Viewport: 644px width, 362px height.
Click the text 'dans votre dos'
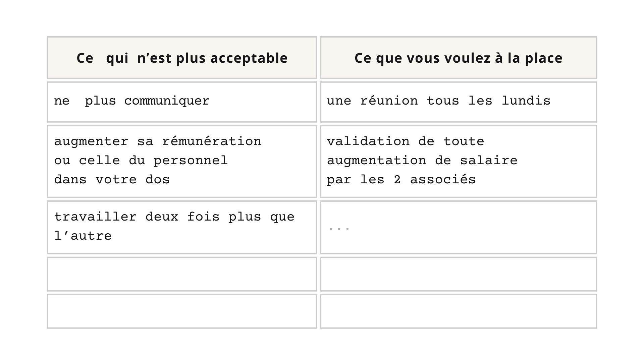(112, 179)
